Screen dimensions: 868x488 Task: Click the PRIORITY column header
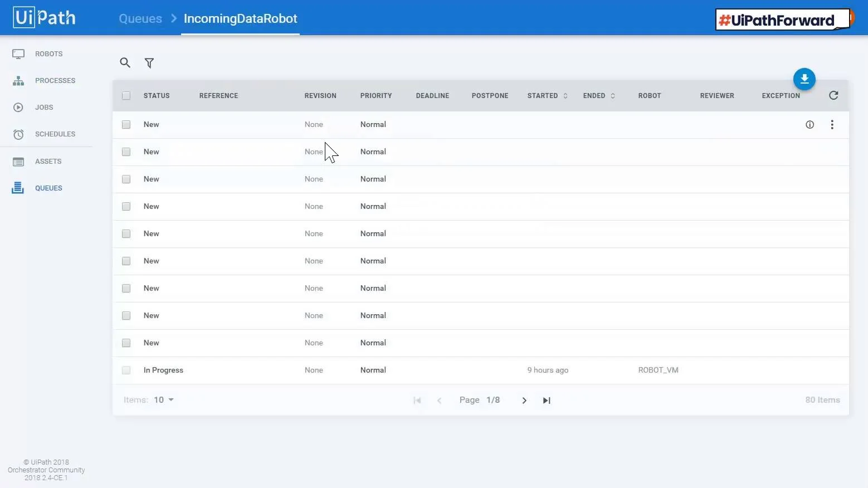[376, 96]
